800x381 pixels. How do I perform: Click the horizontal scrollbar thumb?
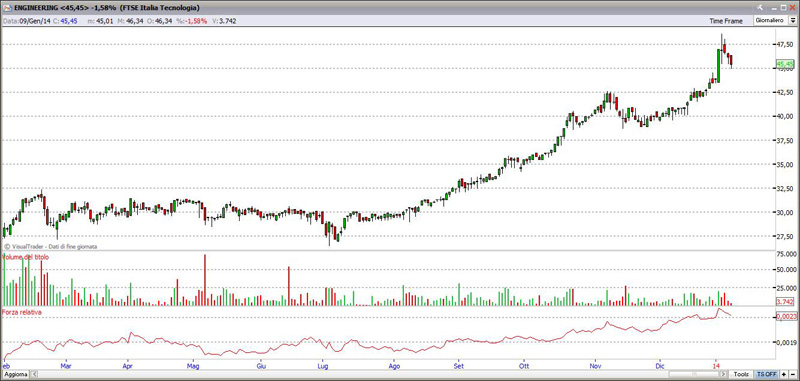pyautogui.click(x=695, y=374)
